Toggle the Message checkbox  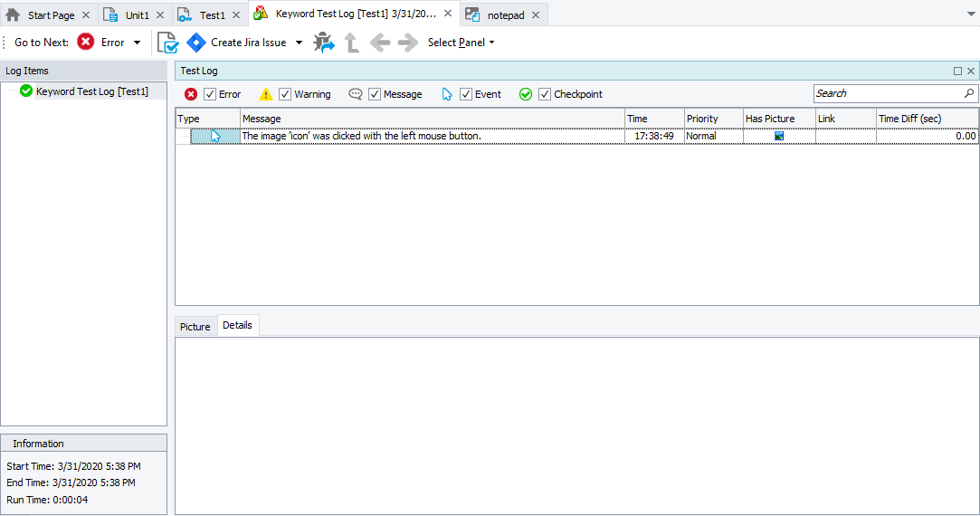click(x=375, y=94)
